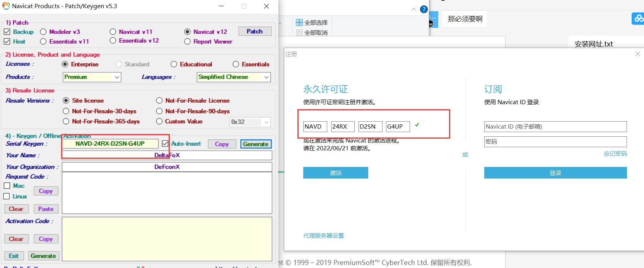The width and height of the screenshot is (644, 268).
Task: Open the 0x32 custom value dropdown
Action: coord(250,122)
